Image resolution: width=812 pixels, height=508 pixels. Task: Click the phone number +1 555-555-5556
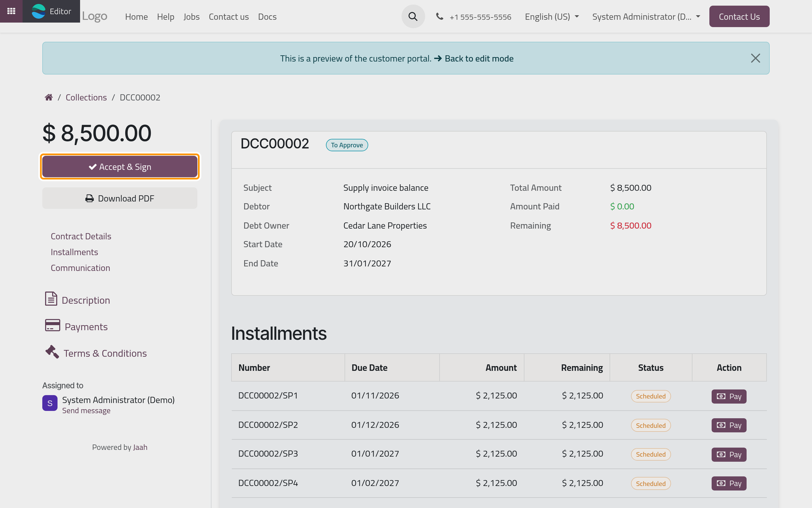click(480, 17)
